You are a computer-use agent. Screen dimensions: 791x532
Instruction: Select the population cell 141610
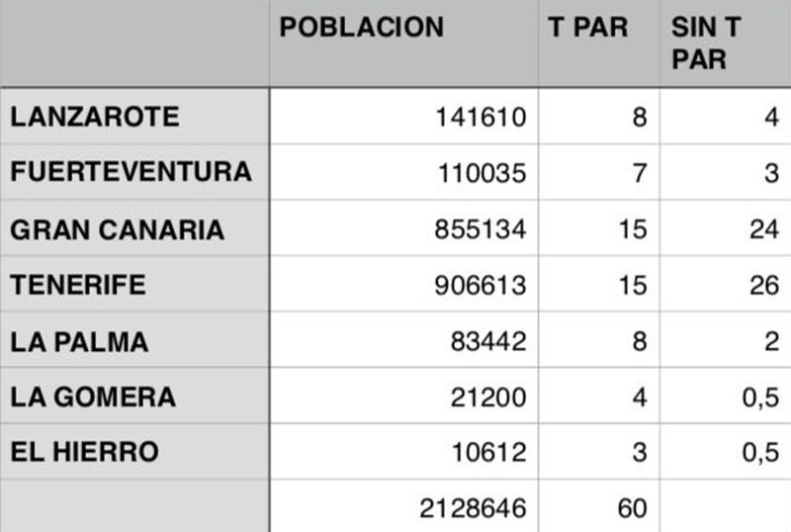(481, 118)
